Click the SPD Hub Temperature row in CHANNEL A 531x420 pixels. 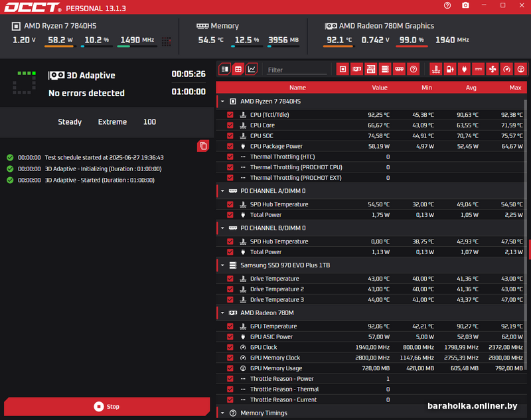371,204
